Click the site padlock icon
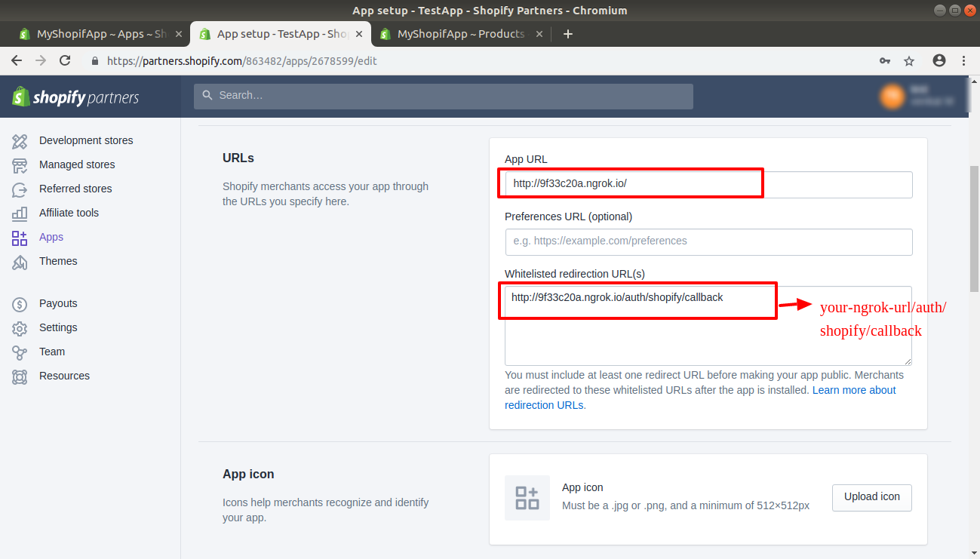This screenshot has height=559, width=980. tap(95, 61)
